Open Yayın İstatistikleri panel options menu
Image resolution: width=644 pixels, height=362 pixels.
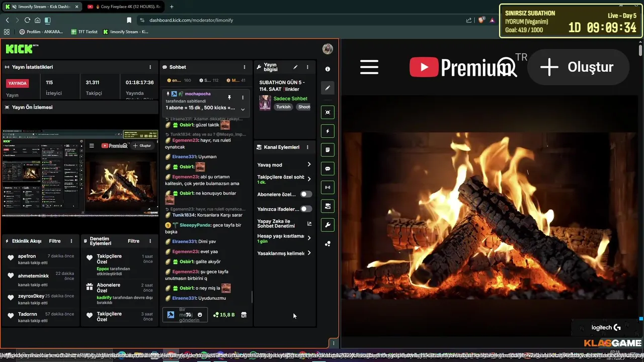coord(150,67)
